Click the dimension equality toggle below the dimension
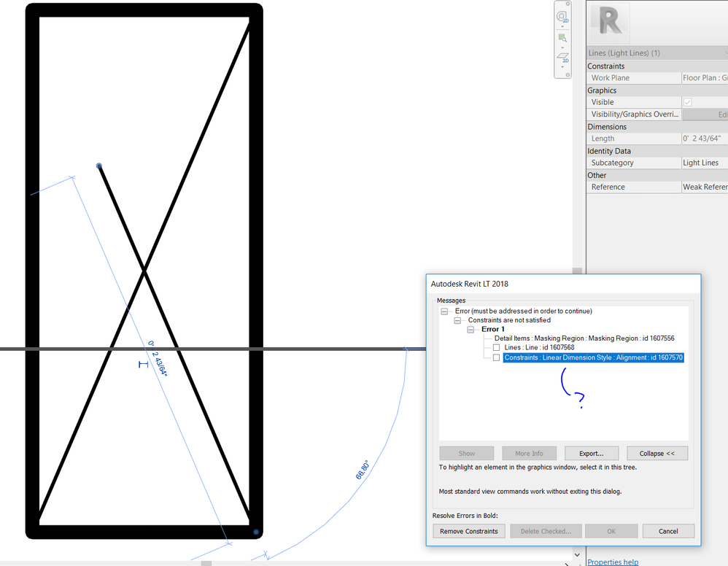The height and width of the screenshot is (566, 728). 143,365
